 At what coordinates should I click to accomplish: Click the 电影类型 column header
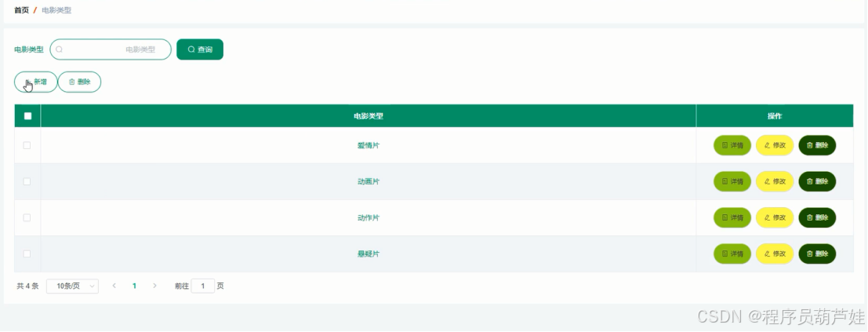coord(369,116)
